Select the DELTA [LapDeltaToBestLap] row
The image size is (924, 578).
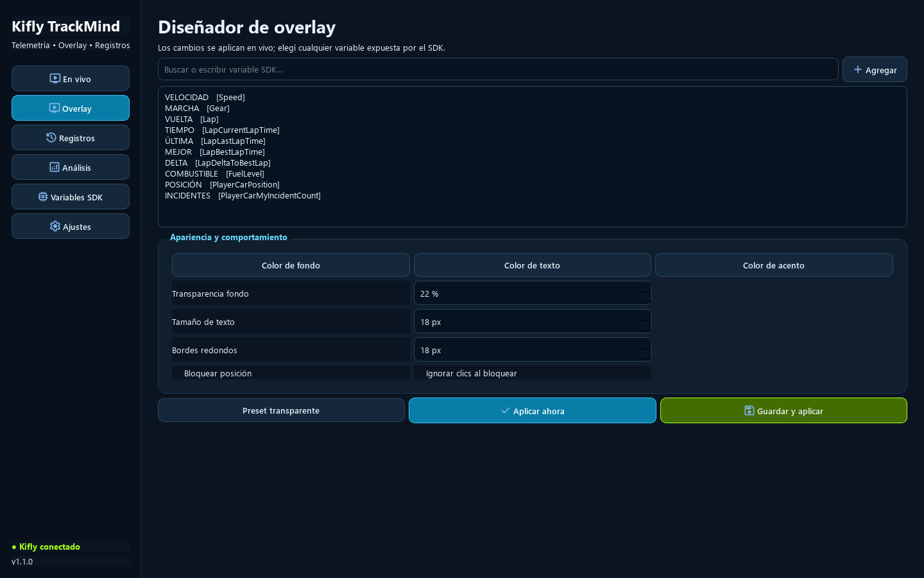tap(532, 163)
